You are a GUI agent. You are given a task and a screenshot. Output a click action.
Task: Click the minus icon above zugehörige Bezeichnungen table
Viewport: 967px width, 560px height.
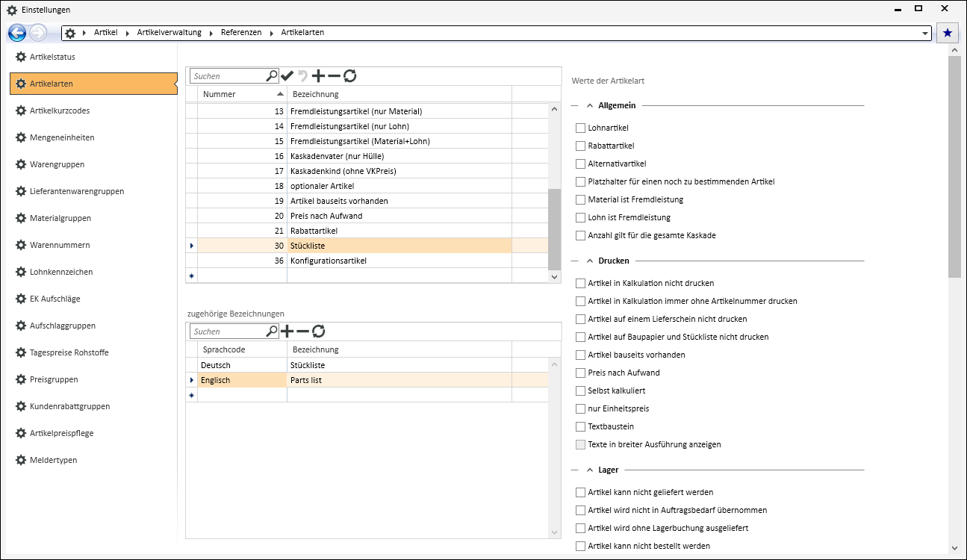302,331
